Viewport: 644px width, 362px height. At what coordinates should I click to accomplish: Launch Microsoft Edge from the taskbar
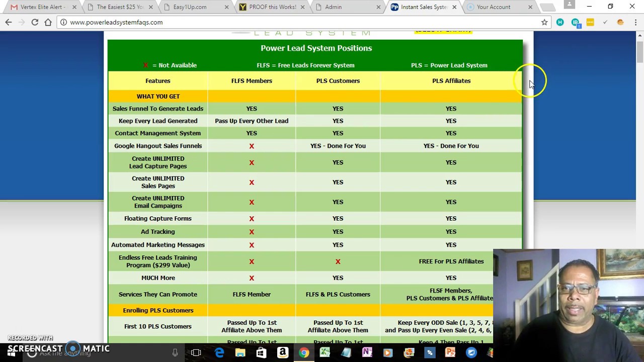pos(219,353)
